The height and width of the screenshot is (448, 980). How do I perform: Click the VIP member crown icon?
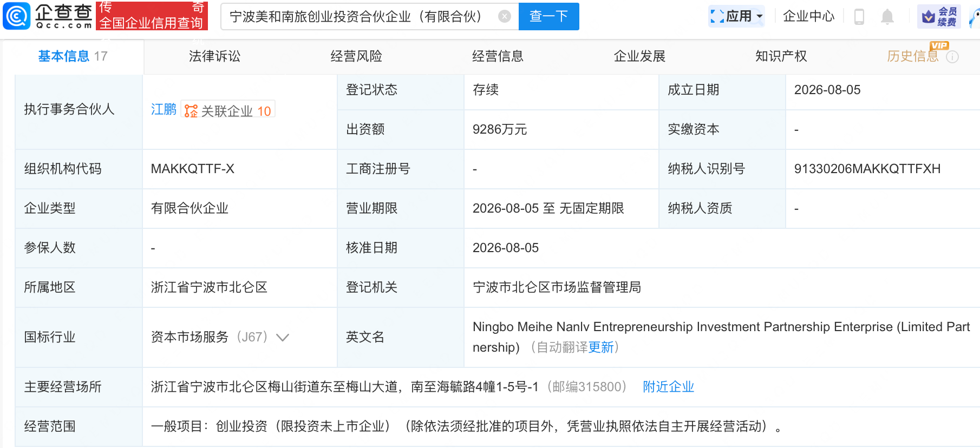point(929,17)
